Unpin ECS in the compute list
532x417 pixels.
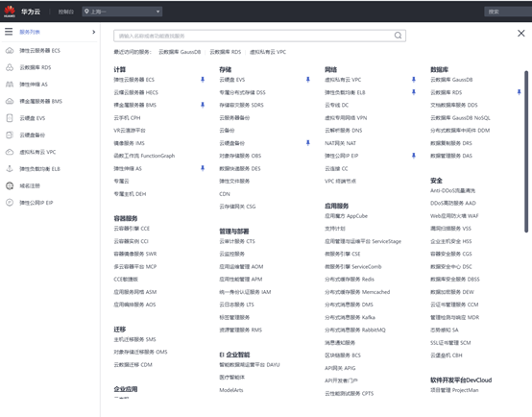coord(203,80)
